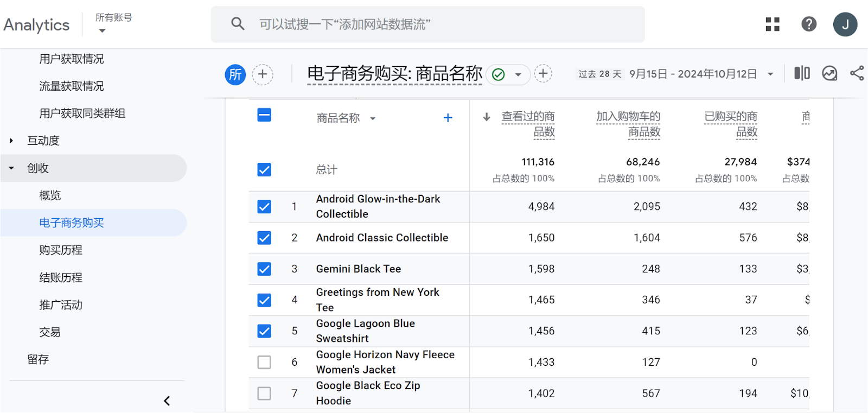Uncheck Greetings from New York Tee checkbox
868x413 pixels.
[264, 300]
